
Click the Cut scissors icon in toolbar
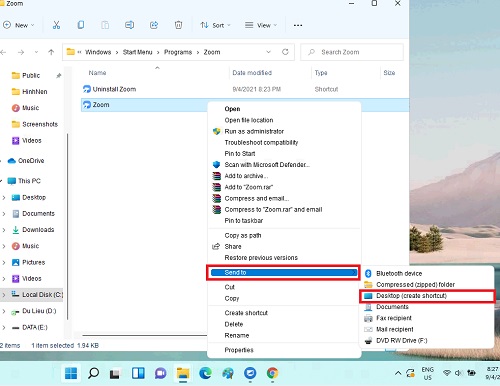pos(56,25)
